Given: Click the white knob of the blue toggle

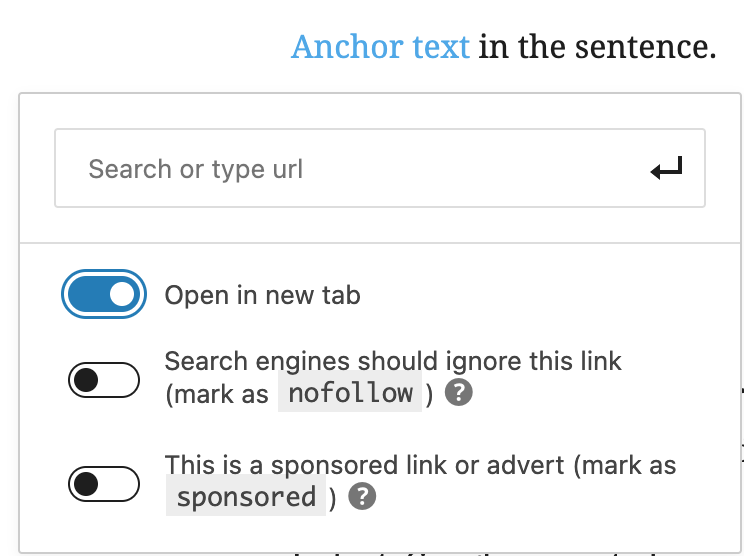Looking at the screenshot, I should [x=122, y=295].
